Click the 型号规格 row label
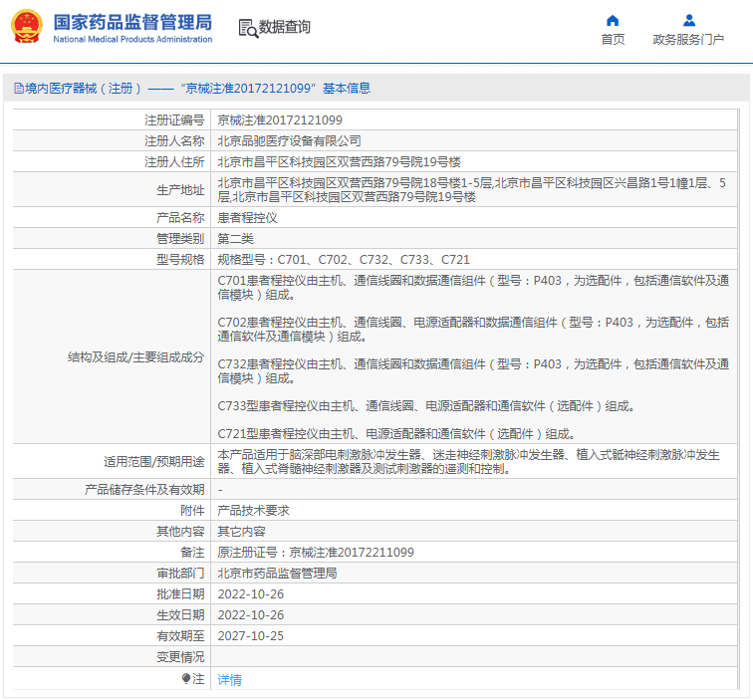The width and height of the screenshot is (753, 700). [180, 260]
